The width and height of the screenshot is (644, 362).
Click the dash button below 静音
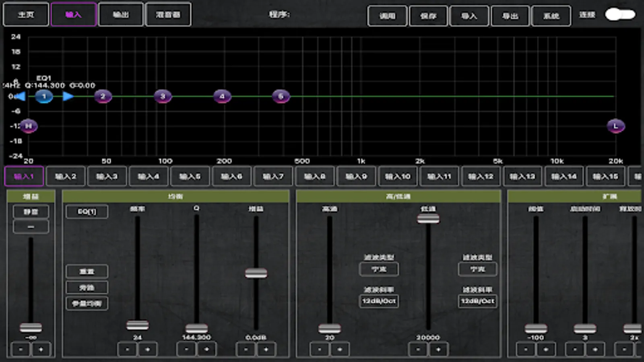(31, 227)
